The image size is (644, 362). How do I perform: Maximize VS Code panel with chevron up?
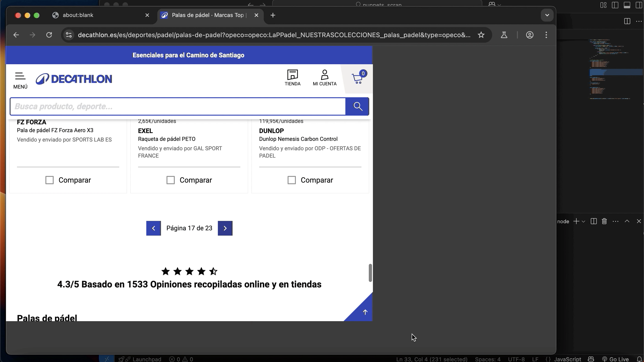[627, 222]
